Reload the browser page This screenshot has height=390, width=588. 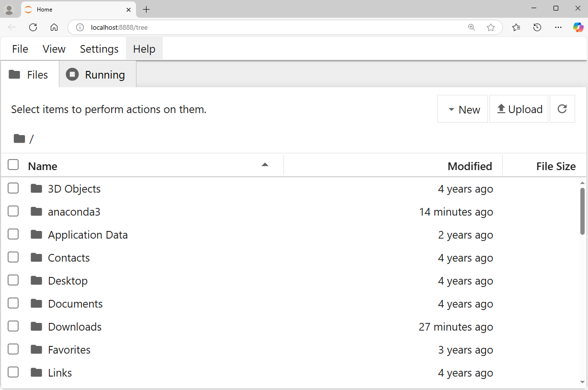pos(33,27)
